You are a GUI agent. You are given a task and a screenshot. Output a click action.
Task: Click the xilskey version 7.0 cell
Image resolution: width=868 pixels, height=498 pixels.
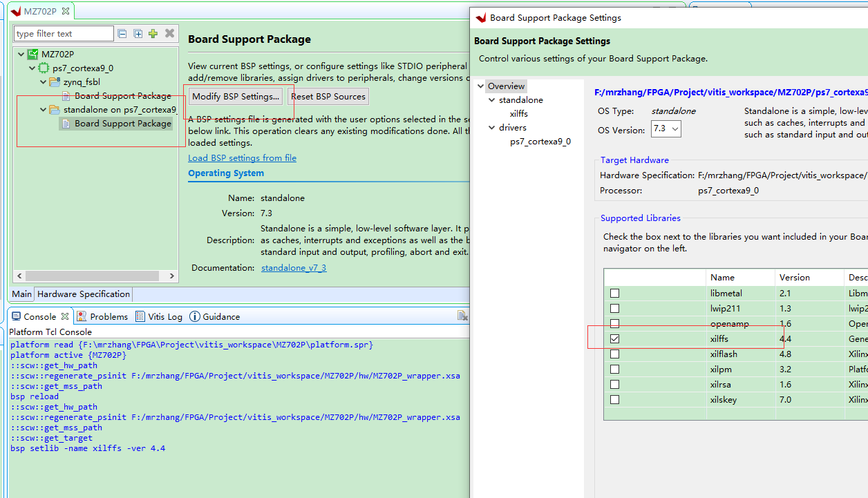coord(810,399)
